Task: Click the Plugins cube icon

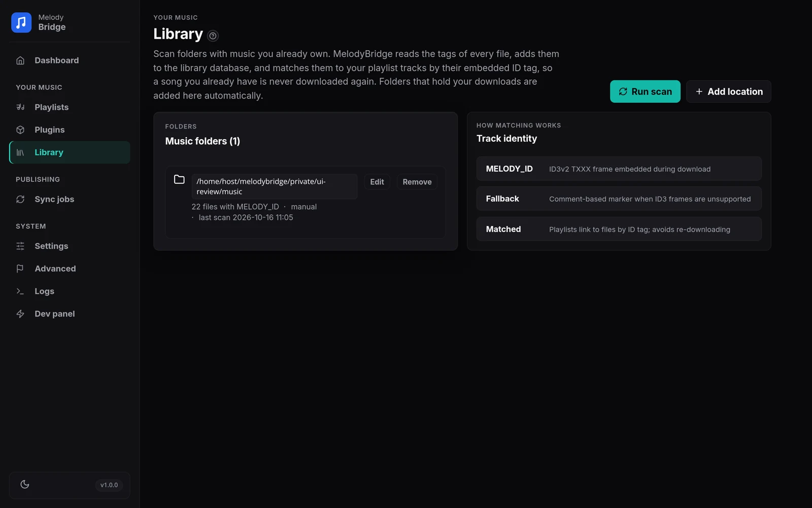Action: 20,130
